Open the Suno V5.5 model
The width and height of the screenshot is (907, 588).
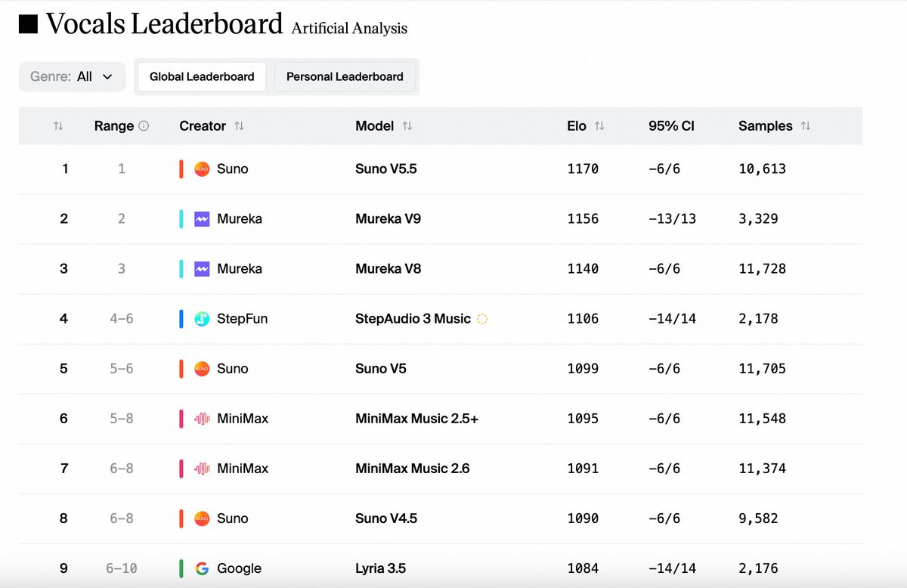coord(385,169)
